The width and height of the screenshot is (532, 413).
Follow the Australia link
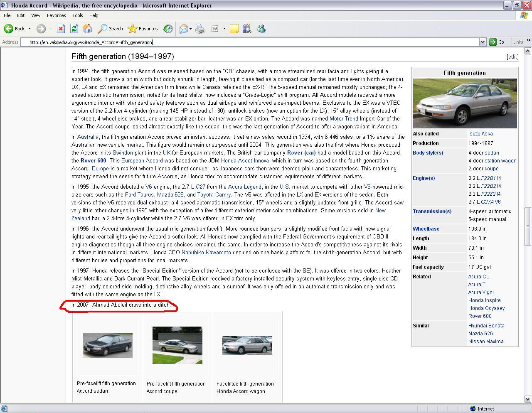[x=88, y=137]
